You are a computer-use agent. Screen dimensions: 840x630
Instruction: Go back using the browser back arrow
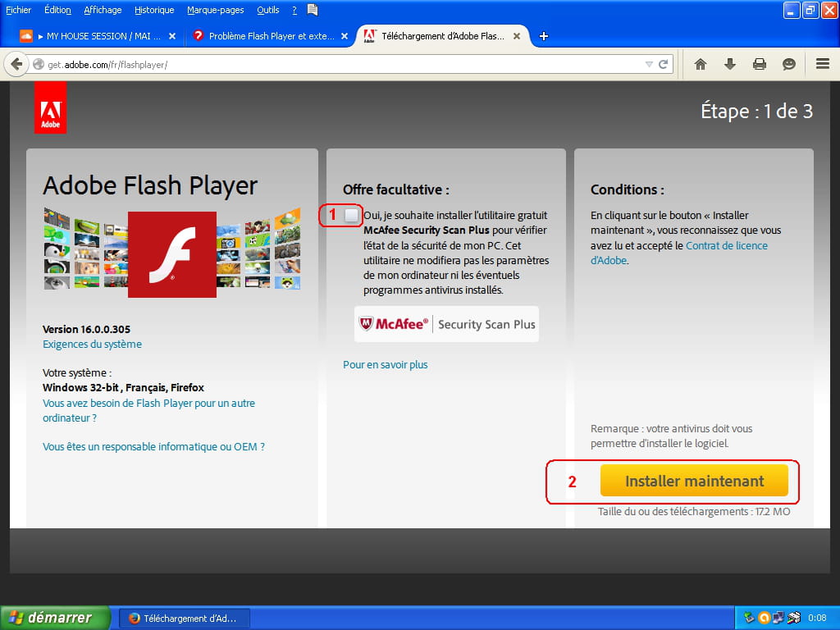point(16,64)
